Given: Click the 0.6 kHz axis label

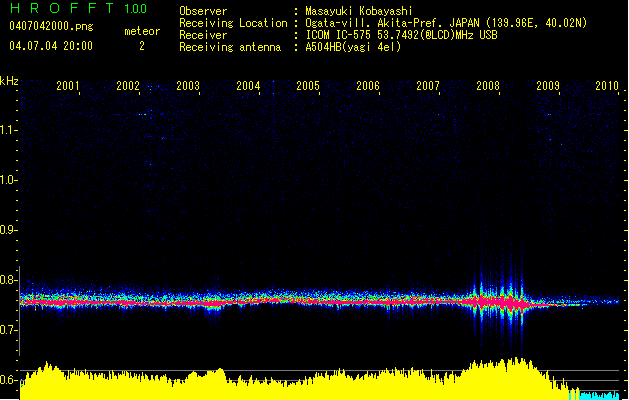Looking at the screenshot, I should pyautogui.click(x=8, y=380).
